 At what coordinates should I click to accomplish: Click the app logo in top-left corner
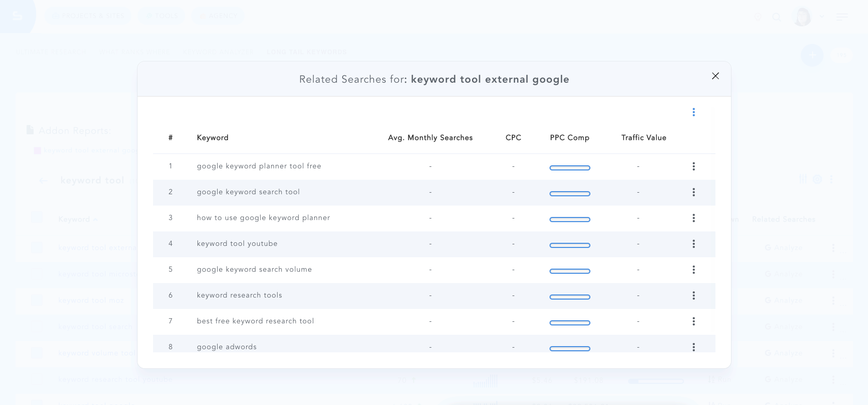pos(17,16)
